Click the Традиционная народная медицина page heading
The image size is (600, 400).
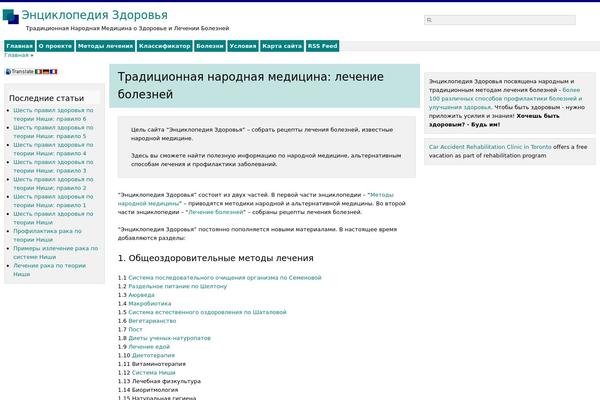[251, 85]
